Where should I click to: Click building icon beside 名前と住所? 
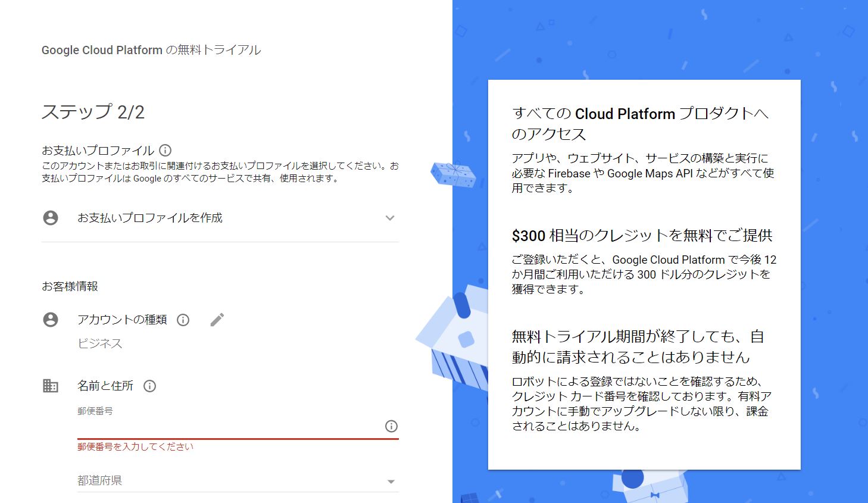pos(51,386)
